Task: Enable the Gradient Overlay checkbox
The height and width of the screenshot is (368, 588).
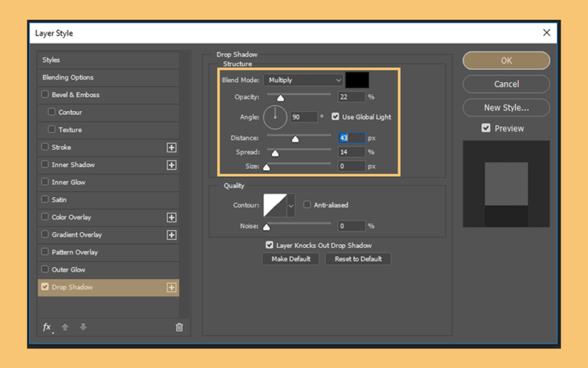Action: 45,234
